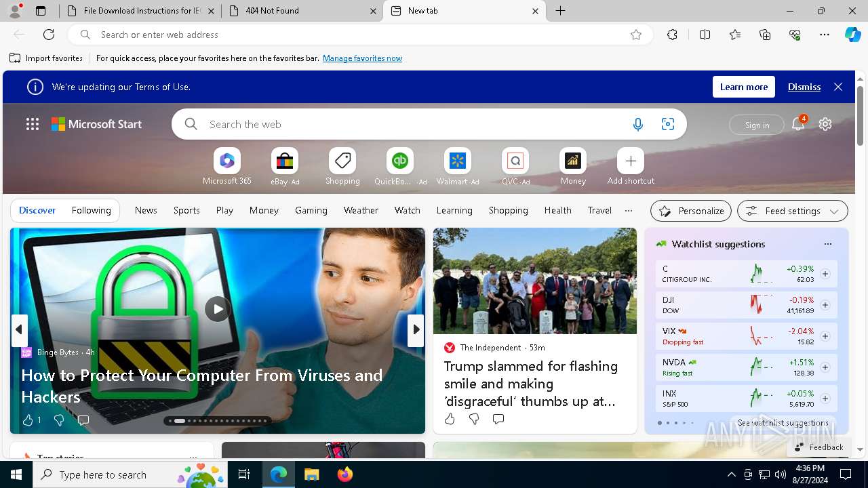Viewport: 868px width, 488px height.
Task: Open Edge Settings and more menu
Action: click(825, 35)
